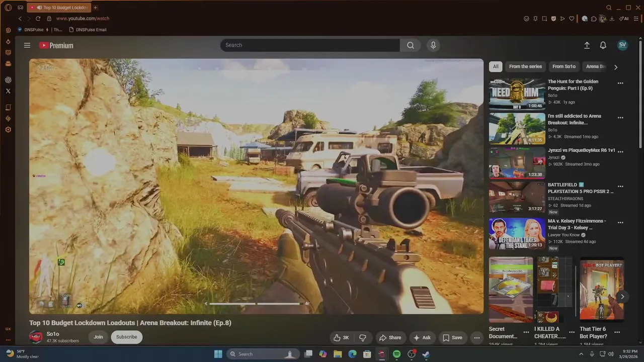This screenshot has height=362, width=644.
Task: Add page to bookmarks heart icon
Action: pos(572,19)
